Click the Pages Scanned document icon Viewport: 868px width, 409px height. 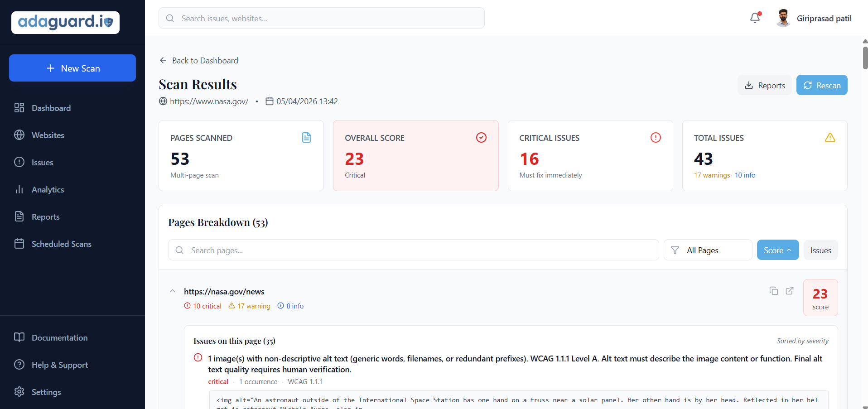coord(306,137)
